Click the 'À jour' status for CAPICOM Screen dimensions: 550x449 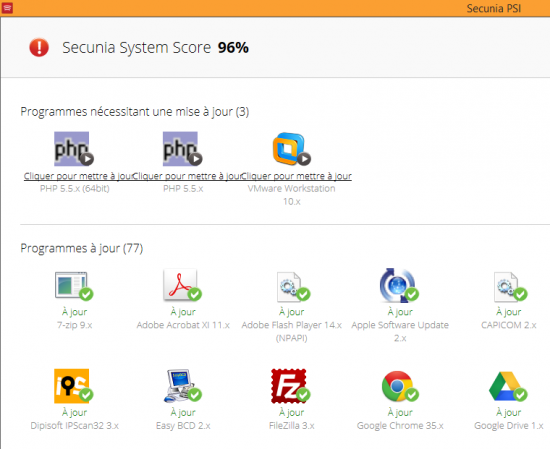(x=509, y=311)
